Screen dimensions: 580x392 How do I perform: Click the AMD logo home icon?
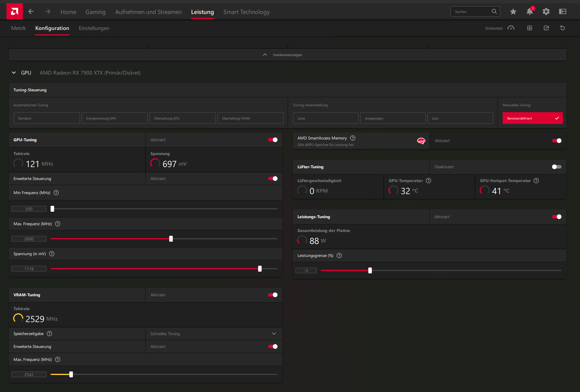point(14,11)
